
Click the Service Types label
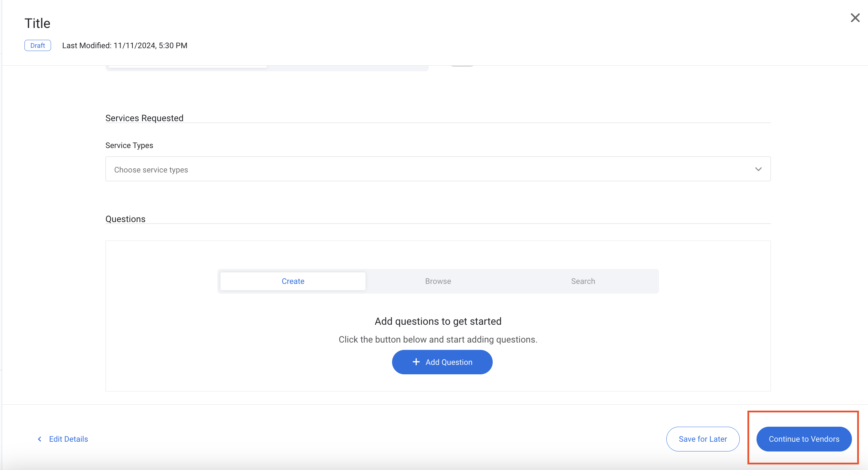129,145
